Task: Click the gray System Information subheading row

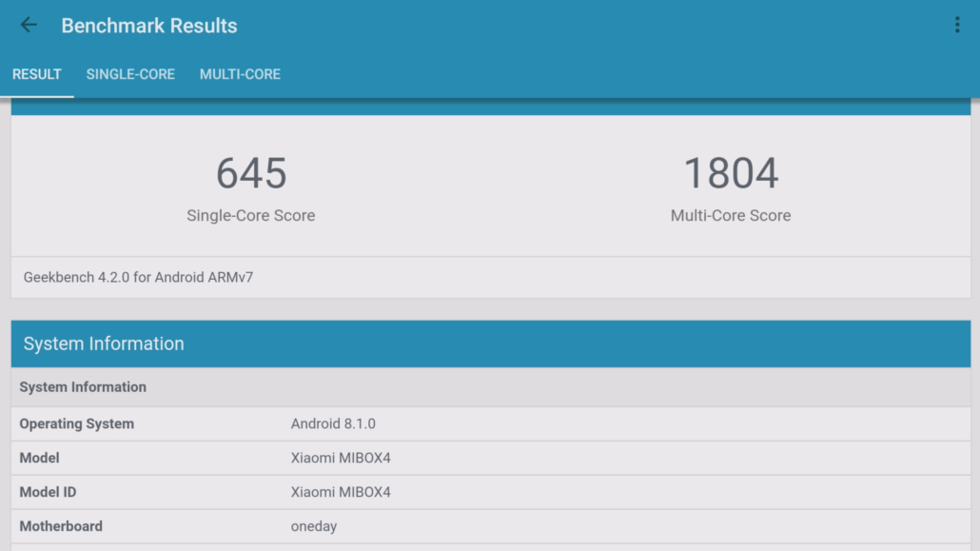Action: point(491,387)
